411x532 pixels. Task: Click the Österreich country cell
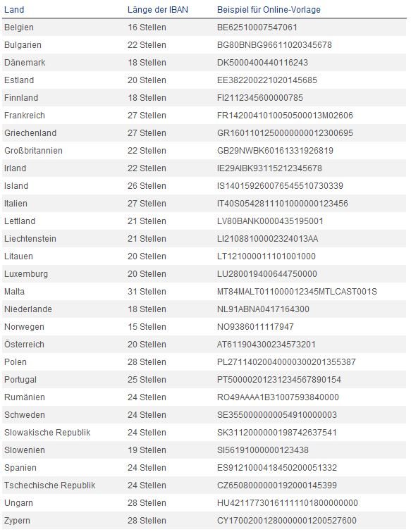(x=24, y=345)
